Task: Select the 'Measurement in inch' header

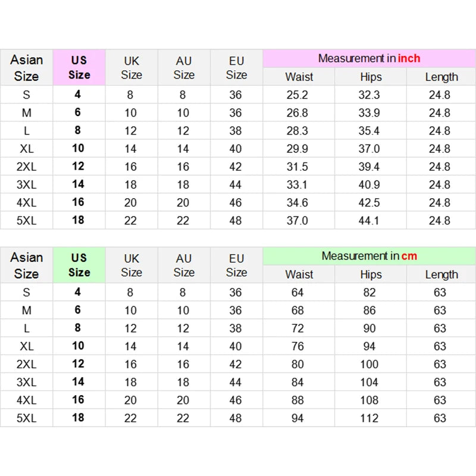Action: click(369, 58)
